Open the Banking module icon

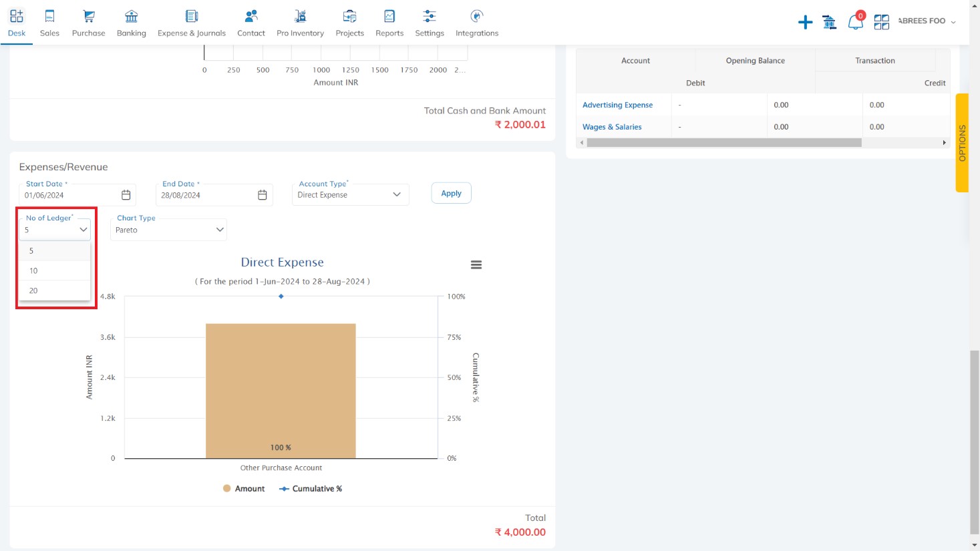pos(132,16)
